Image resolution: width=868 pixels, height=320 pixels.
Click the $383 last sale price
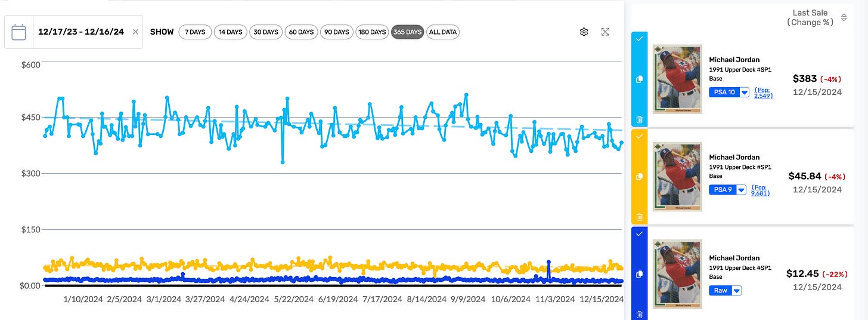click(x=805, y=79)
